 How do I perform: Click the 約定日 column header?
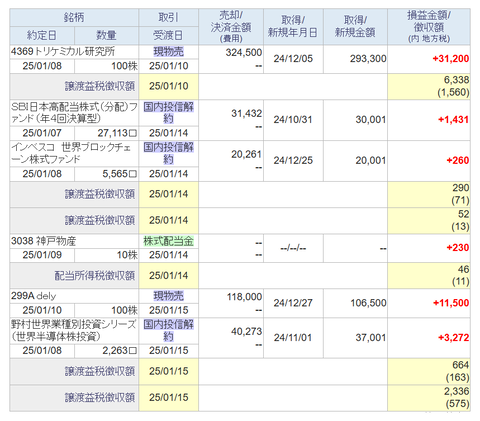coord(42,36)
